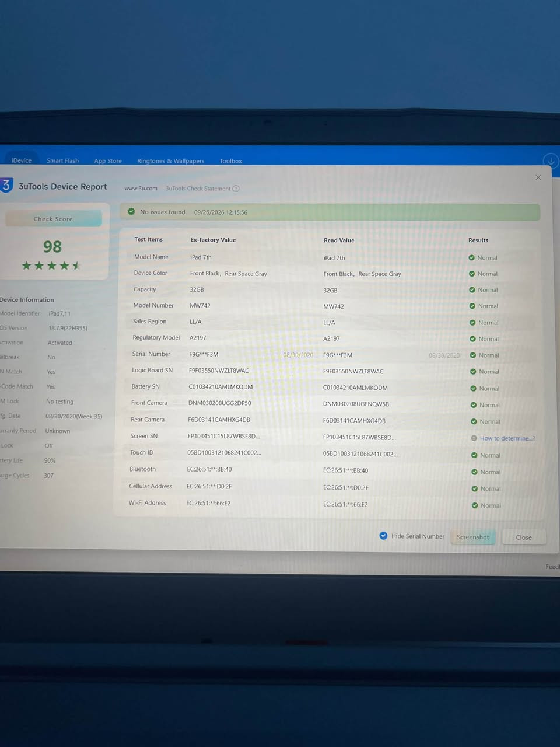Screen dimensions: 560x747
Task: Click the Device Color label
Action: [x=150, y=273]
